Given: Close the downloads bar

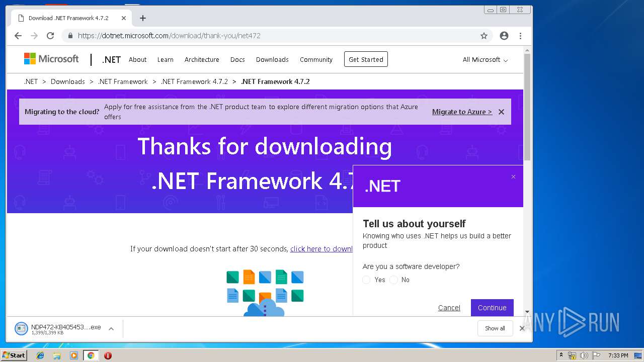Looking at the screenshot, I should pos(522,328).
